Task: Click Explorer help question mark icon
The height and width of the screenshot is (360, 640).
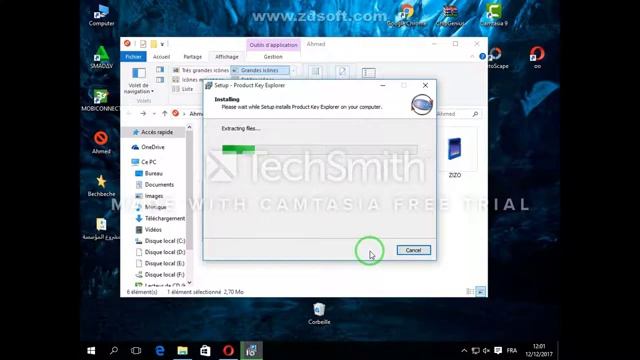Action: (x=482, y=56)
